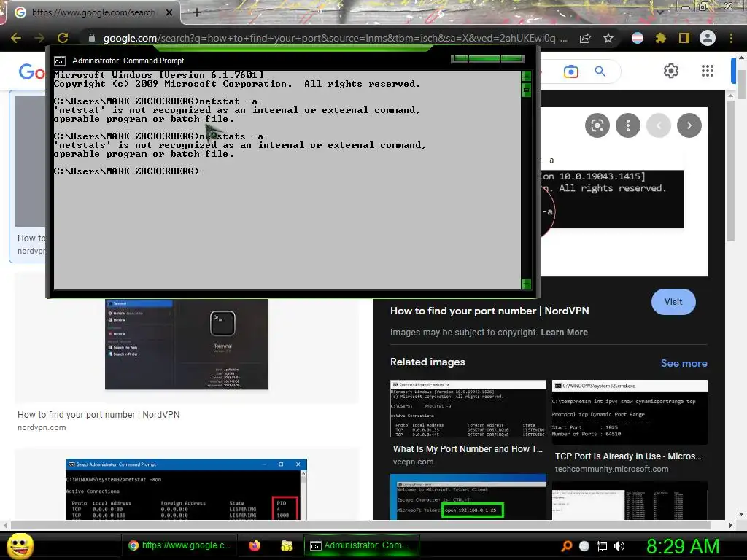Click the 8:29 AM clock
Image resolution: width=747 pixels, height=560 pixels.
(x=683, y=546)
